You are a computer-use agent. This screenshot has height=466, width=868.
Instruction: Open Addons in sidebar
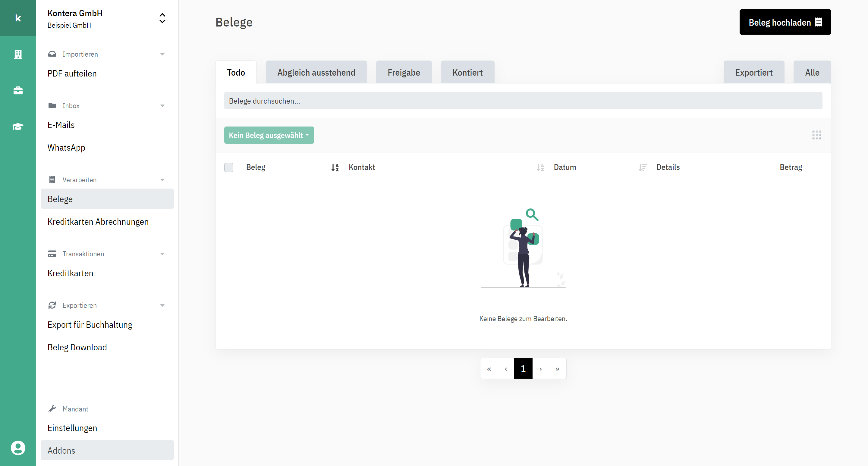coord(107,451)
